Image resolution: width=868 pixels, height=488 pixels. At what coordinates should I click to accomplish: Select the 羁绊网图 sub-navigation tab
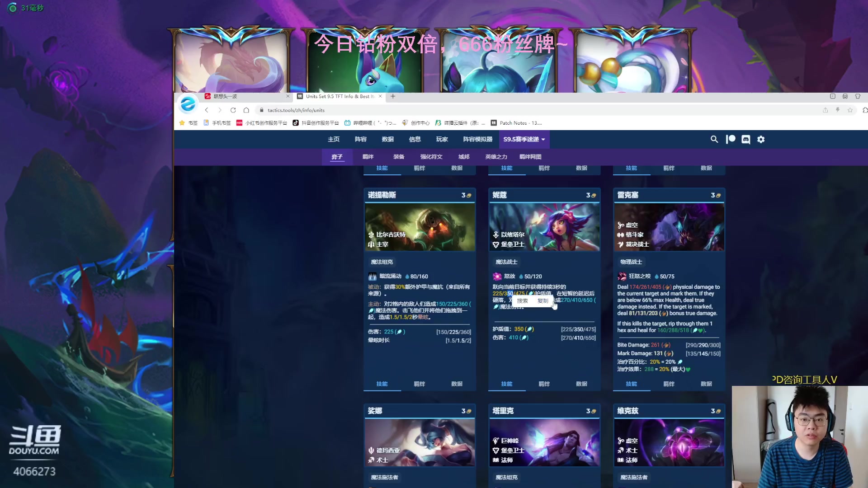point(530,157)
